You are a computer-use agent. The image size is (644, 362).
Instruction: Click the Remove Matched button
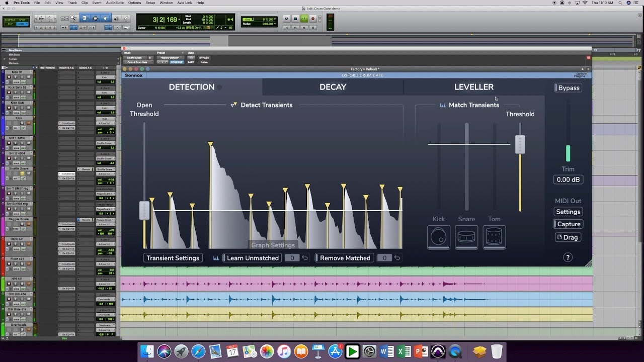pyautogui.click(x=345, y=258)
